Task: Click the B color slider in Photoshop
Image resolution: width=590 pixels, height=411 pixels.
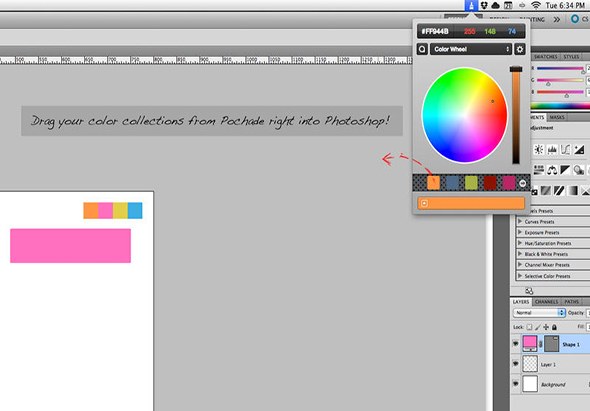Action: (x=560, y=92)
